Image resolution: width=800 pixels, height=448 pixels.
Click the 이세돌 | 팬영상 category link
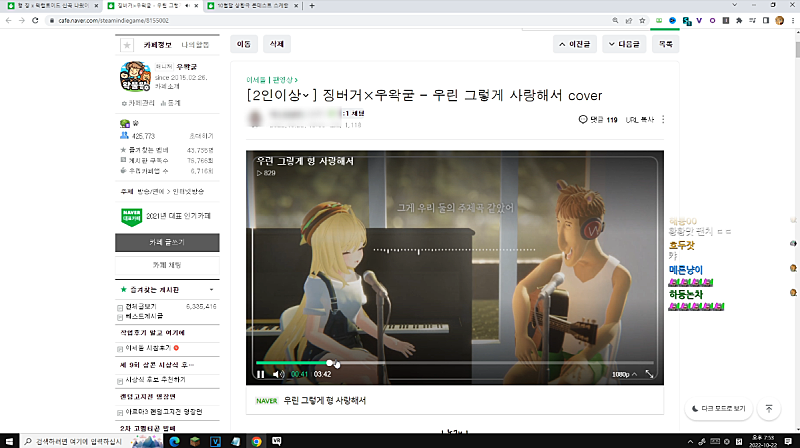tap(271, 80)
